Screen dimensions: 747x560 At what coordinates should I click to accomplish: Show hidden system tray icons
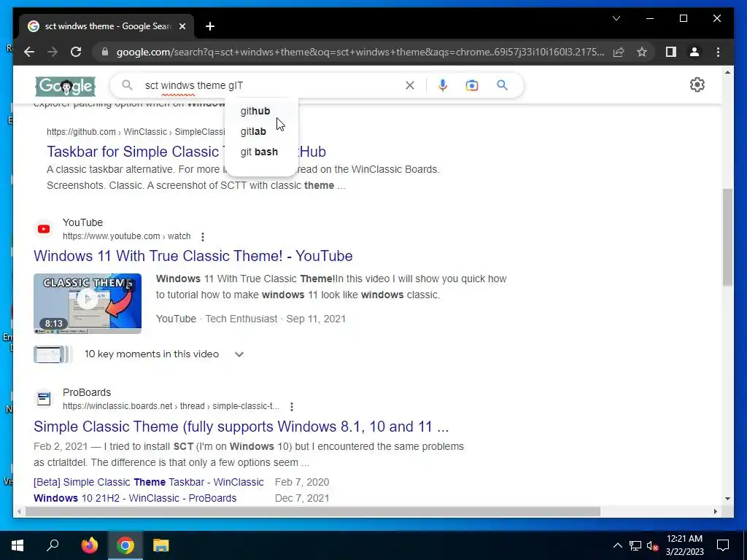[x=617, y=545]
